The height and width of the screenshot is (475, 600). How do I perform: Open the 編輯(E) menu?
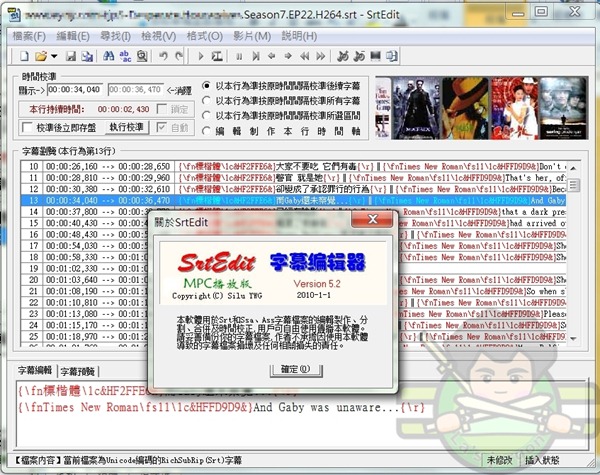tap(73, 36)
